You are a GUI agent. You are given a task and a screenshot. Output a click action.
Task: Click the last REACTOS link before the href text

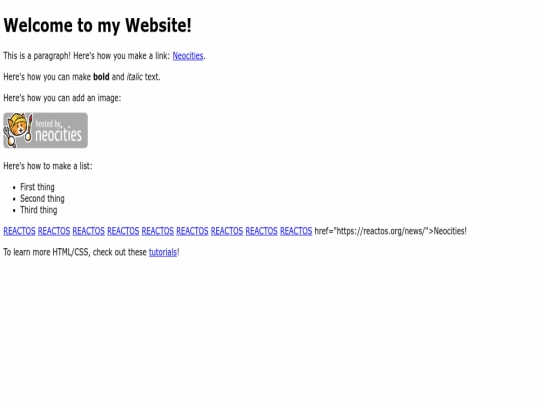tap(296, 231)
